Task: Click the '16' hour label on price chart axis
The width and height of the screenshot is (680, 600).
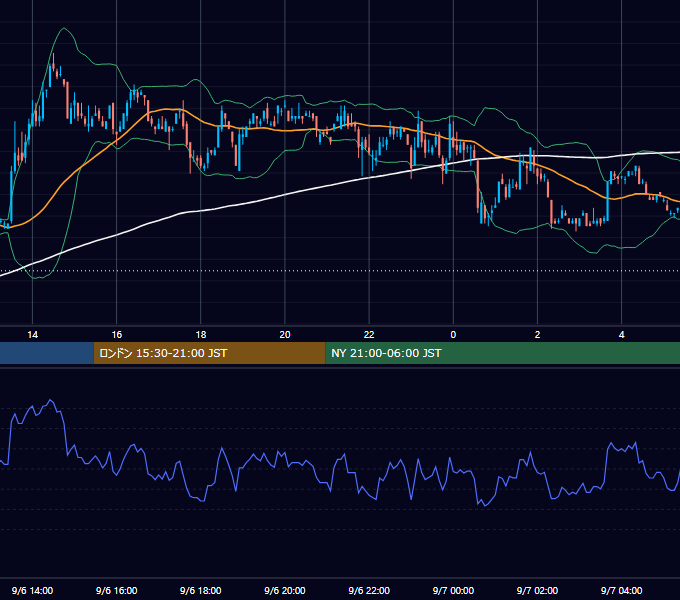Action: (x=117, y=335)
